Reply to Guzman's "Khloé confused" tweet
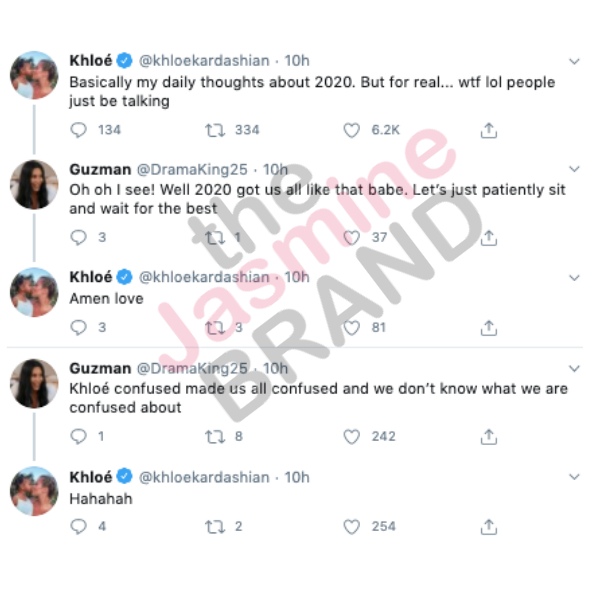The image size is (590, 590). [79, 436]
